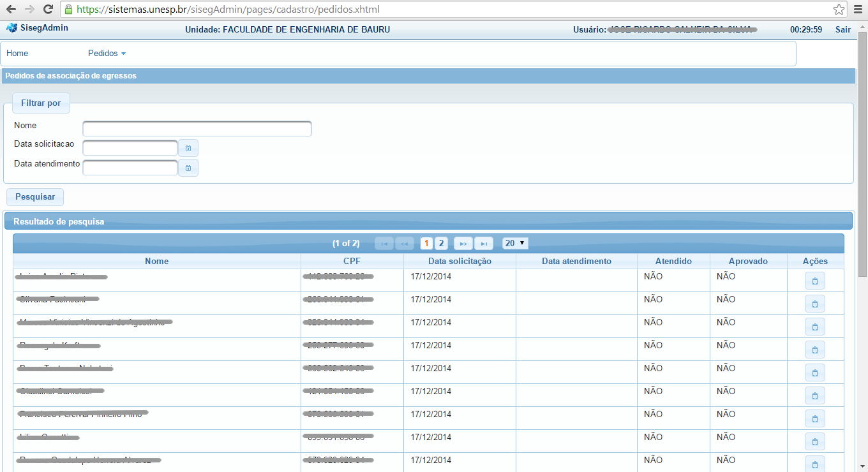The width and height of the screenshot is (868, 472).
Task: Select the Filtrar por tab header
Action: pyautogui.click(x=41, y=103)
